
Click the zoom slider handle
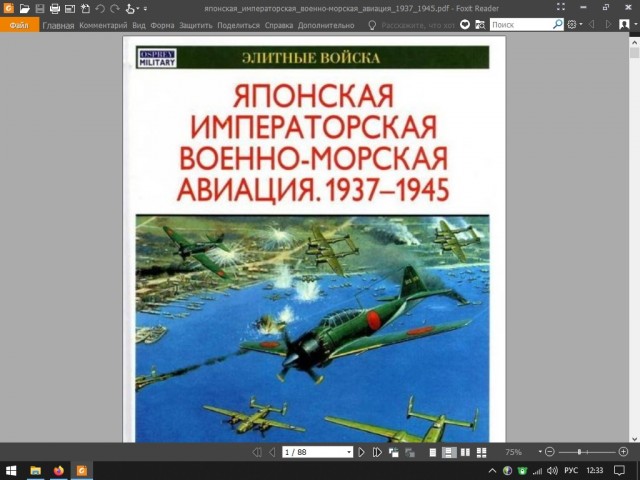click(579, 452)
